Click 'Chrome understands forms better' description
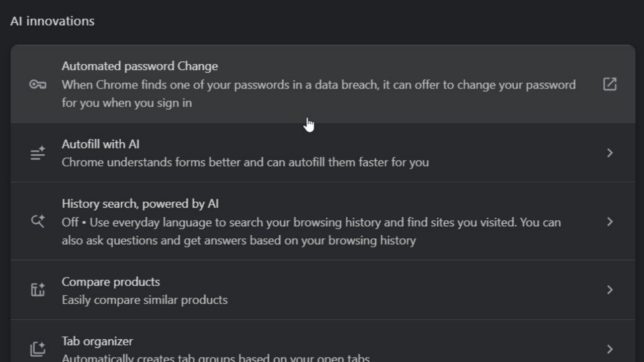Viewport: 644px width, 362px height. point(246,162)
